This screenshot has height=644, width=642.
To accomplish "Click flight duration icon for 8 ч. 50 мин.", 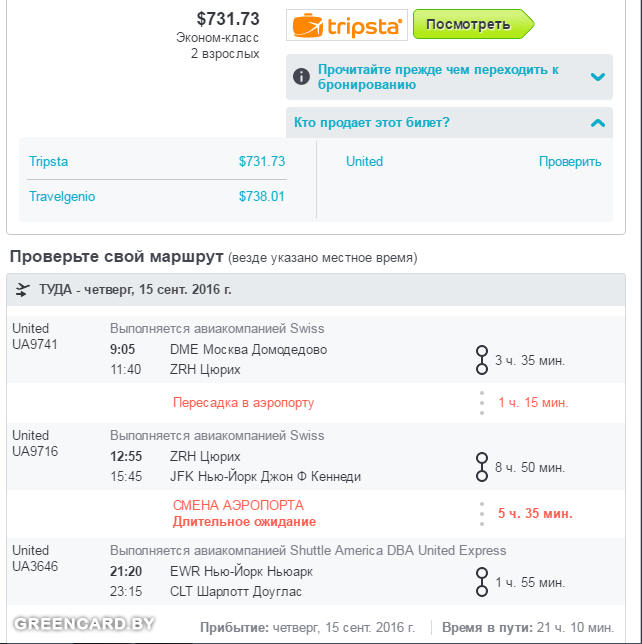I will click(481, 467).
